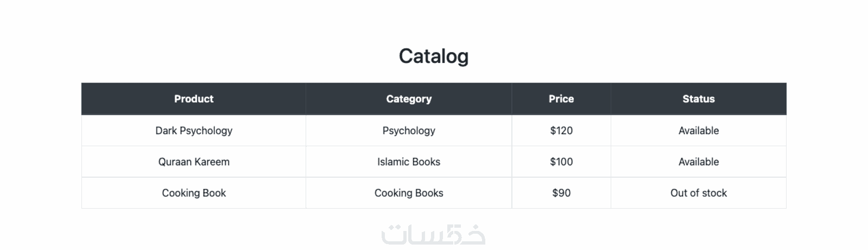Screen dimensions: 868x250
Task: Click the Arabic watermark logo below table
Action: [x=433, y=235]
